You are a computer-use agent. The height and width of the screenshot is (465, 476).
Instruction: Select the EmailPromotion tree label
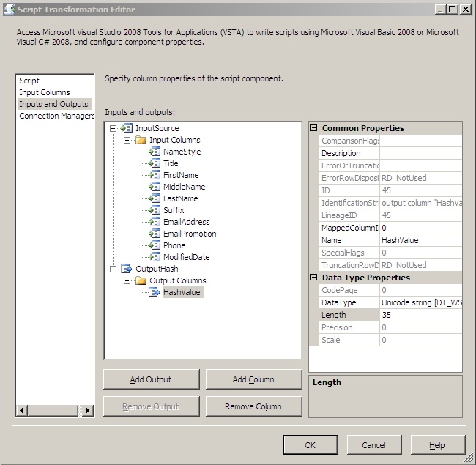[x=190, y=234]
